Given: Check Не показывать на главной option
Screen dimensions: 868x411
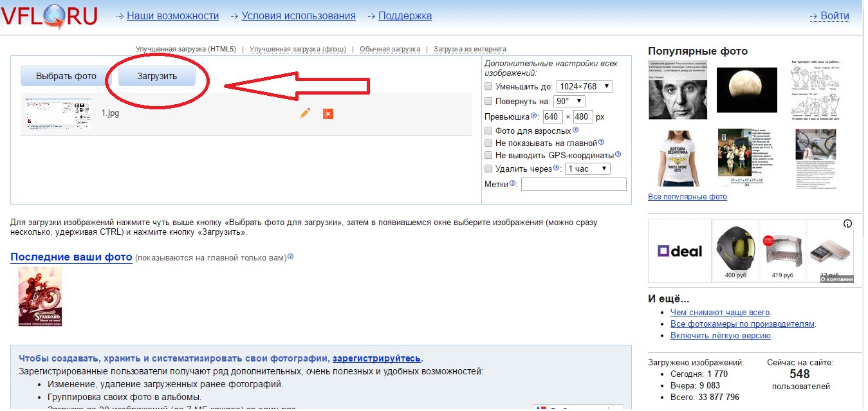Looking at the screenshot, I should coord(488,143).
